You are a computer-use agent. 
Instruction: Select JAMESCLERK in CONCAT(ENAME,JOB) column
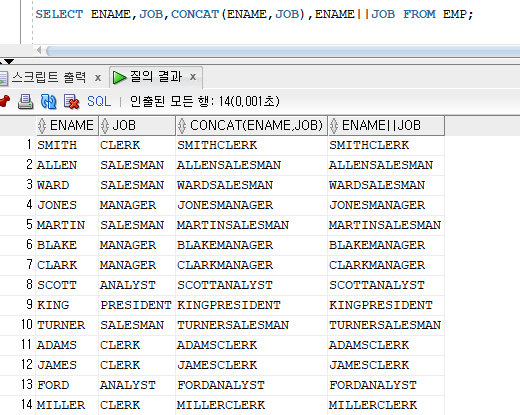coord(251,365)
